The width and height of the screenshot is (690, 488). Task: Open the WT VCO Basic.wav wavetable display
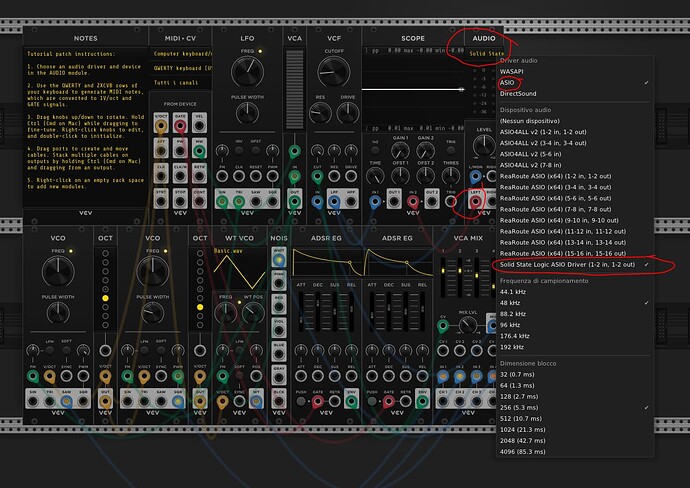pos(239,269)
